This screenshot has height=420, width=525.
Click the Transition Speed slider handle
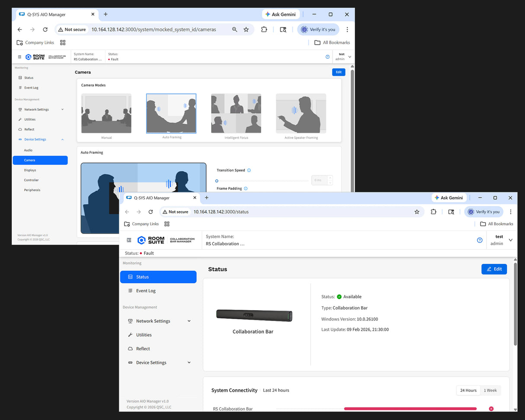coord(217,181)
